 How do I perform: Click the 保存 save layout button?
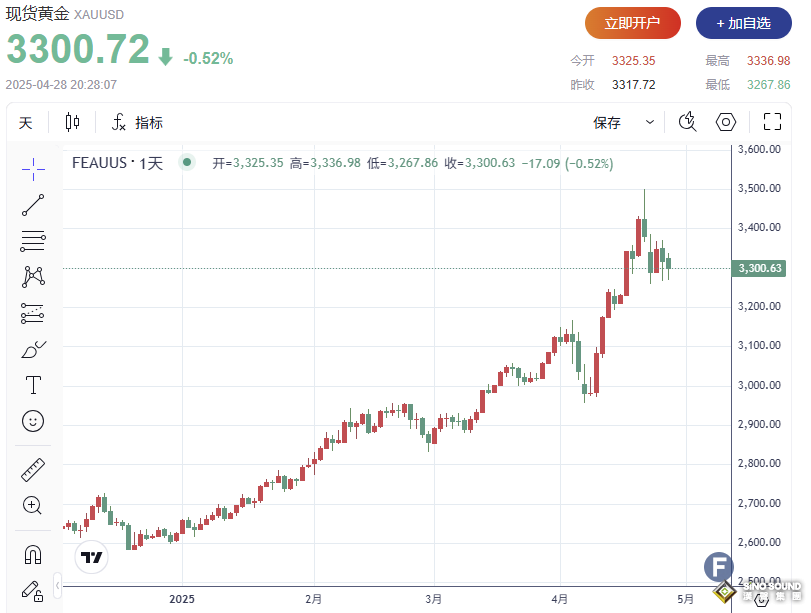[x=607, y=123]
